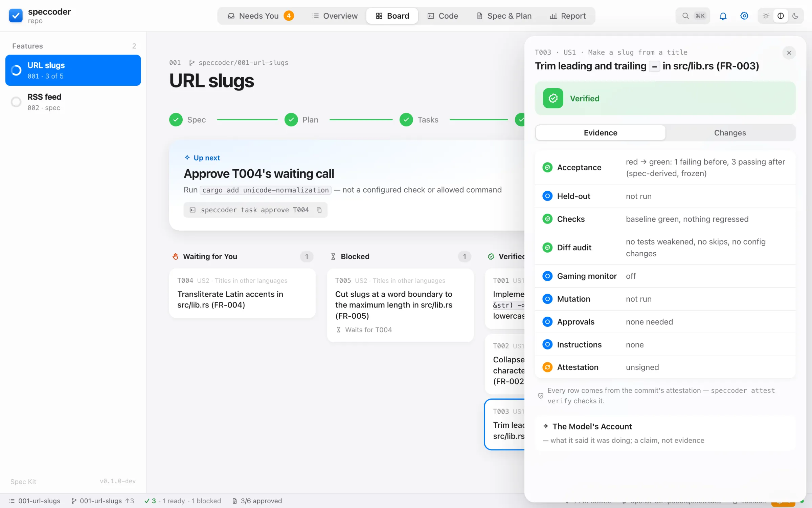Open the Needs You tab
Viewport: 812px width, 508px height.
pos(261,16)
